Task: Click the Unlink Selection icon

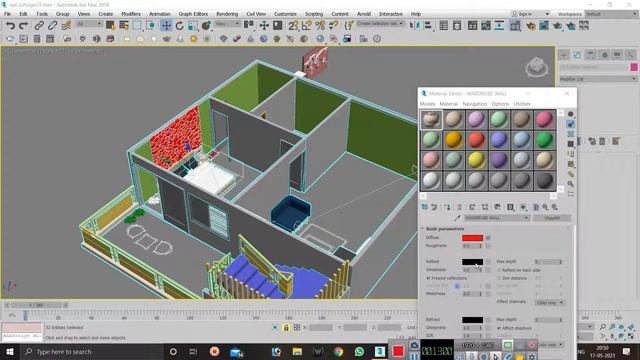Action: [x=53, y=26]
